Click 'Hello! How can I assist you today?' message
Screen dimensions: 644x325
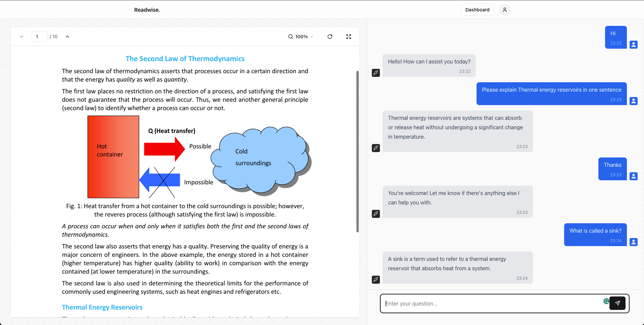tap(429, 65)
